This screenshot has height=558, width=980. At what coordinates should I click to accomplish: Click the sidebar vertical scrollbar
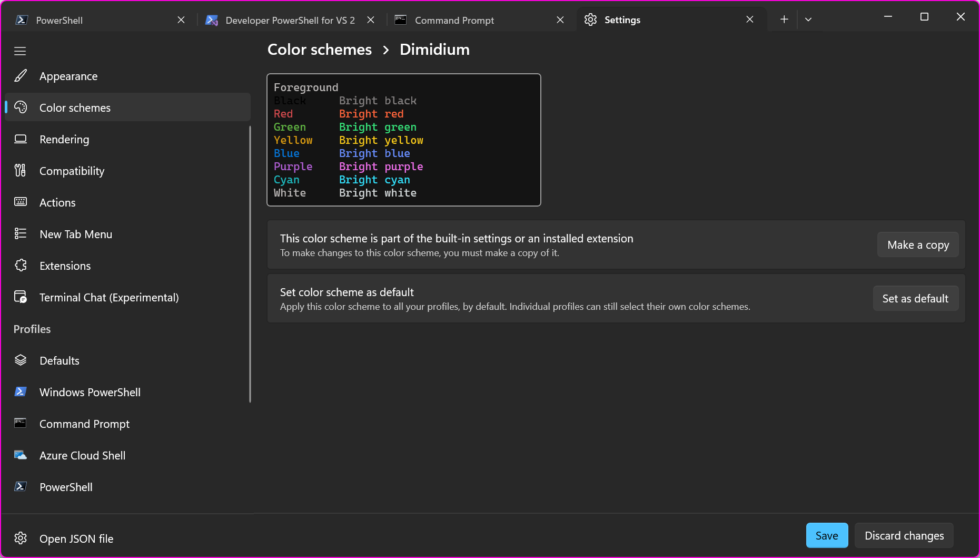point(250,263)
